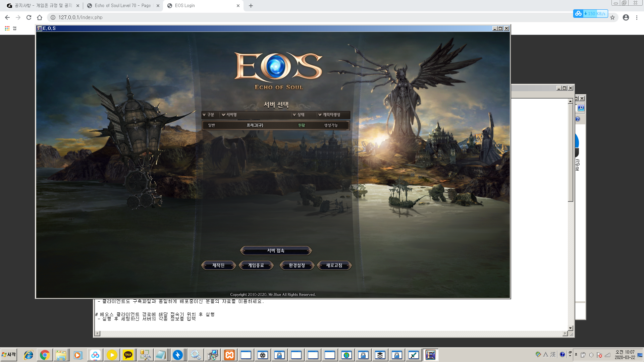Viewport: 644px width, 362px height.
Task: Open KakaoTalk from the taskbar
Action: (128, 355)
